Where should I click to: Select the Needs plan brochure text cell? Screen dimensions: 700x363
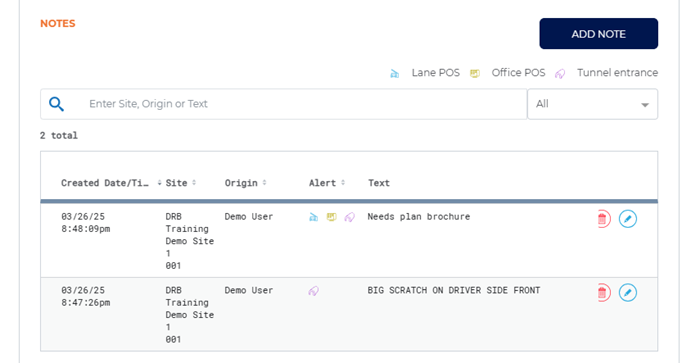tap(419, 217)
